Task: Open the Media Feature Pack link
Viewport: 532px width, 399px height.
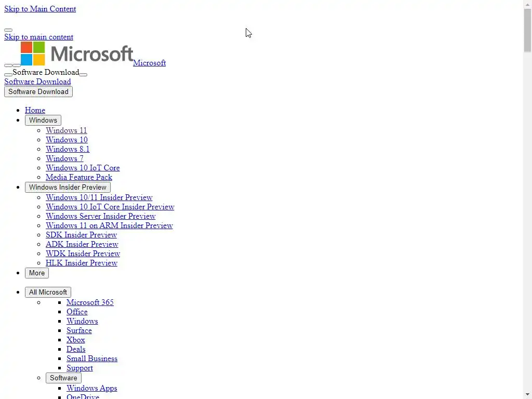Action: [79, 177]
